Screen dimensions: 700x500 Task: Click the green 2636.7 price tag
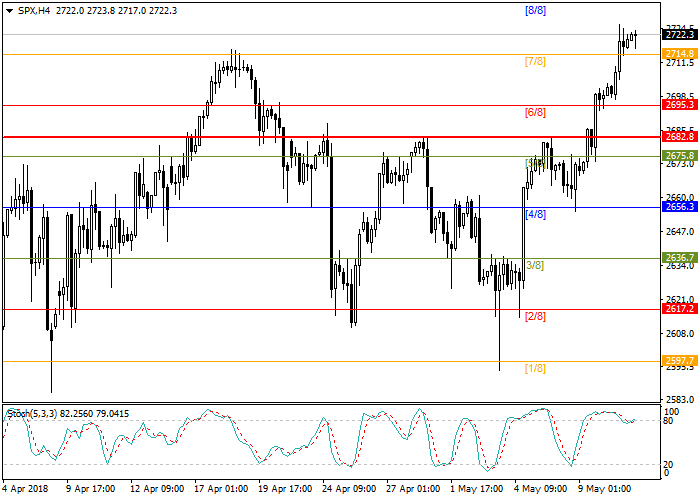[x=679, y=258]
